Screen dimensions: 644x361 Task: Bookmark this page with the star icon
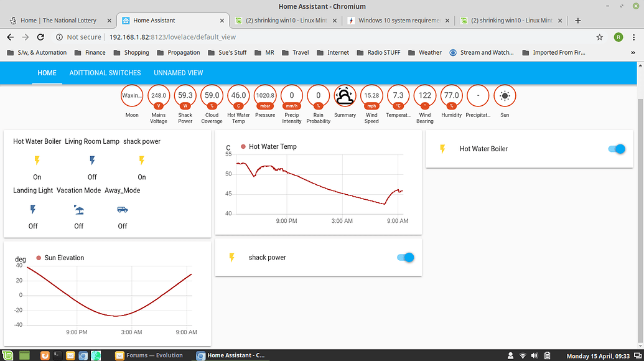point(600,37)
